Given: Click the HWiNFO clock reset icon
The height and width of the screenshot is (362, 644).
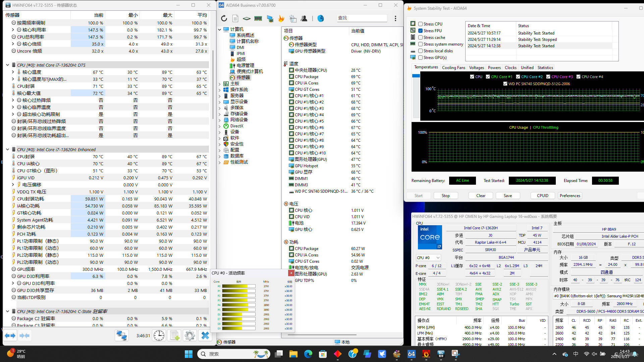Looking at the screenshot, I should [x=159, y=335].
